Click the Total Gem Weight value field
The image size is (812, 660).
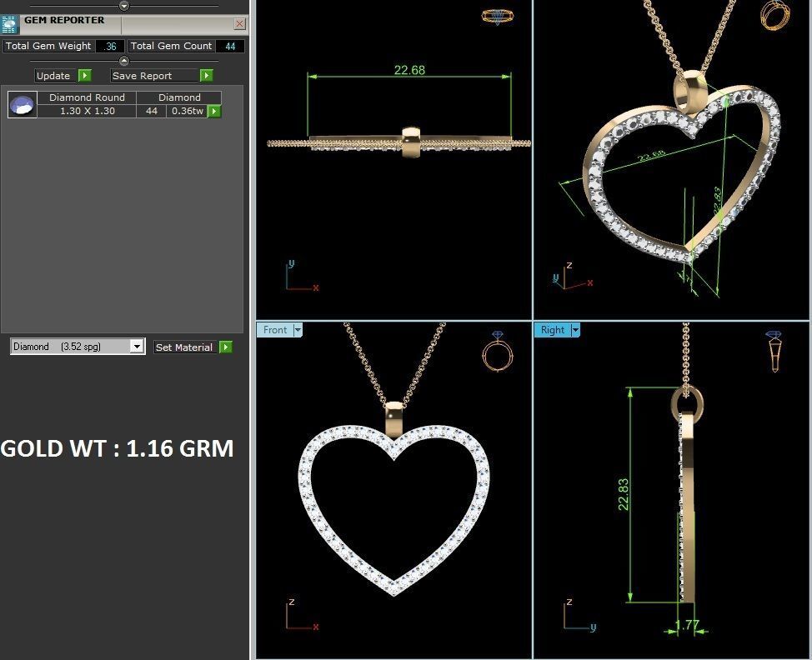pos(110,46)
